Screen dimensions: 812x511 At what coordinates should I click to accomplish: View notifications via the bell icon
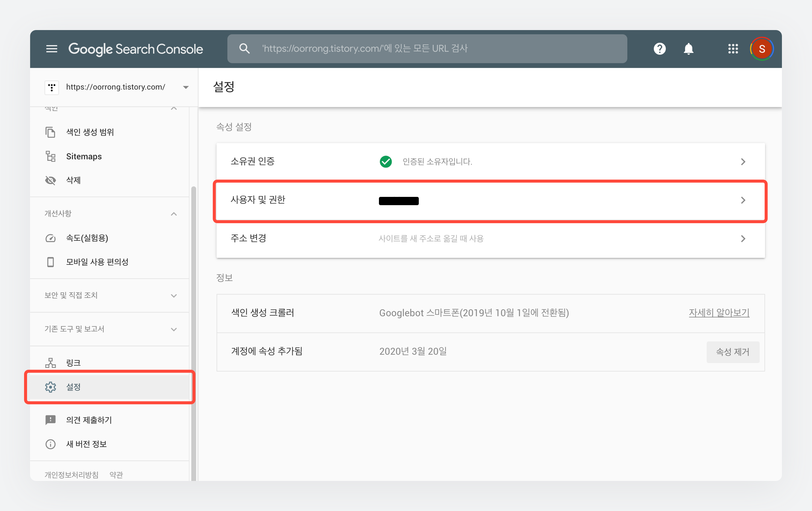point(689,48)
